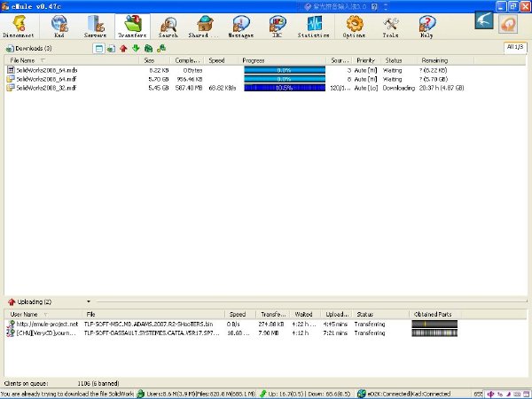Screen dimensions: 532x399
Task: Click the downloads-only view icon next to split window
Action: pyautogui.click(x=112, y=49)
